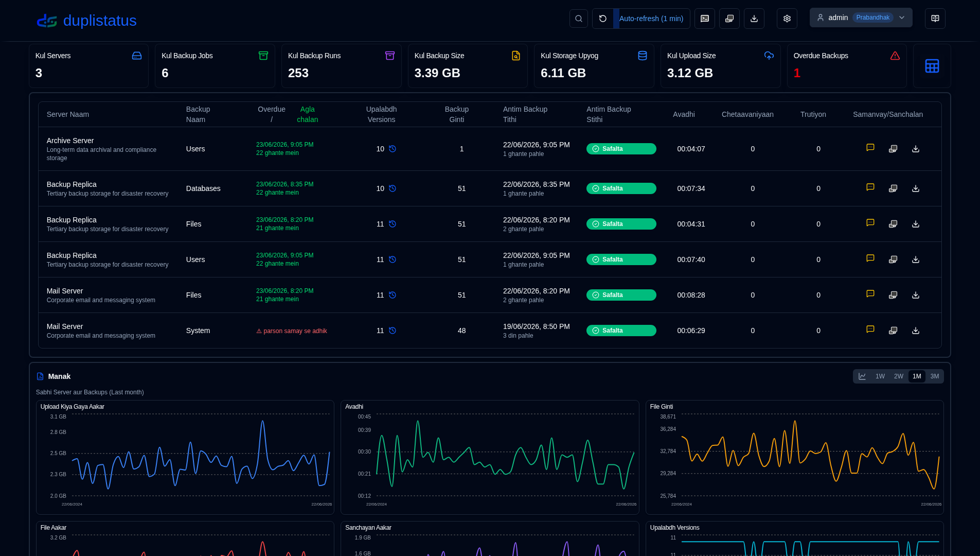This screenshot has width=980, height=556.
Task: Open stacked-windows icon for Backup Replica Users
Action: [x=893, y=259]
